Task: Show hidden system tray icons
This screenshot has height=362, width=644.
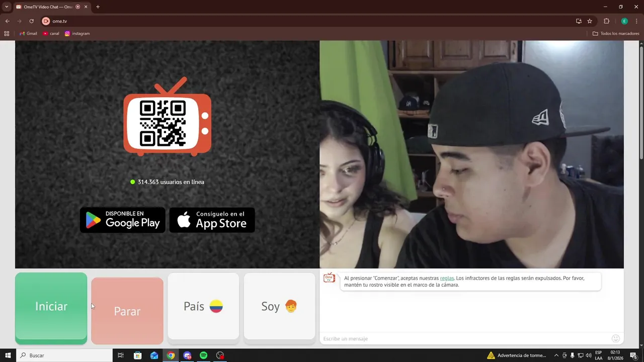Action: (x=556, y=355)
